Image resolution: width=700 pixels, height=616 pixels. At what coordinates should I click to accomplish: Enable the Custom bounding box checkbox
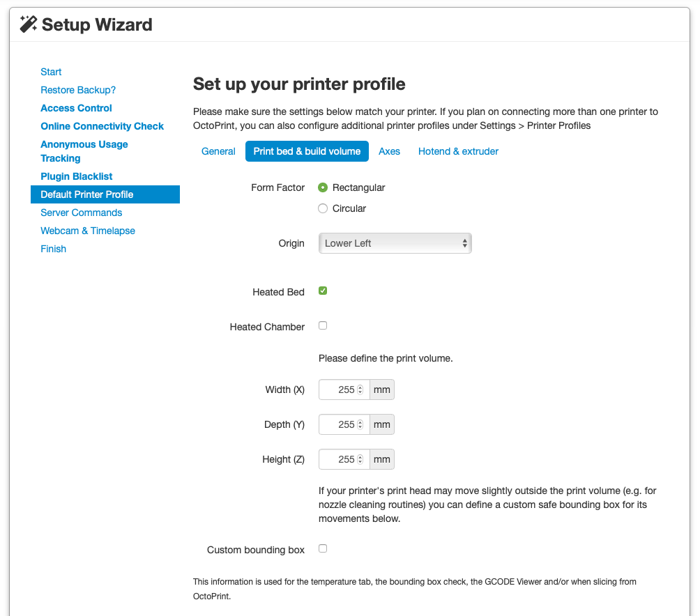click(323, 549)
